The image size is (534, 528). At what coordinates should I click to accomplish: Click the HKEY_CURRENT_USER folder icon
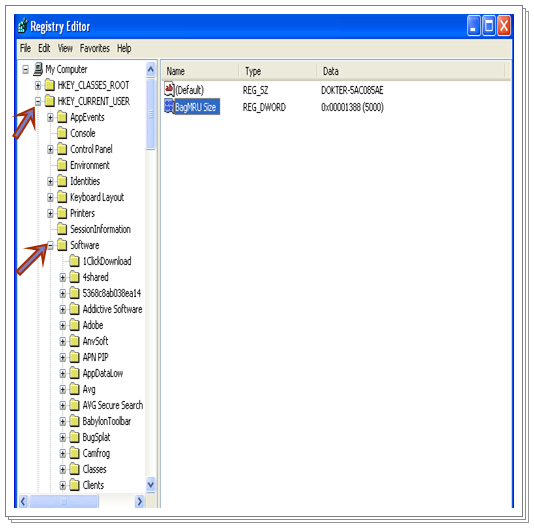50,101
